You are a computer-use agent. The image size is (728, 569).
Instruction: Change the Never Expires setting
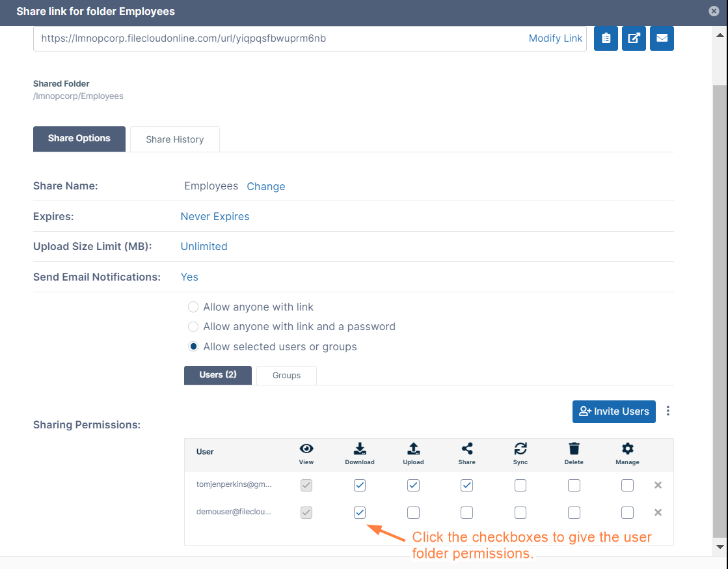click(x=215, y=216)
